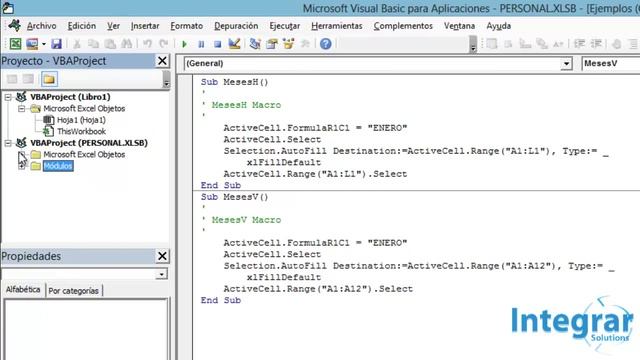Screen dimensions: 640x360
Task: Collapse Microsoft Excel Objetos under Libro1
Action: (x=21, y=109)
